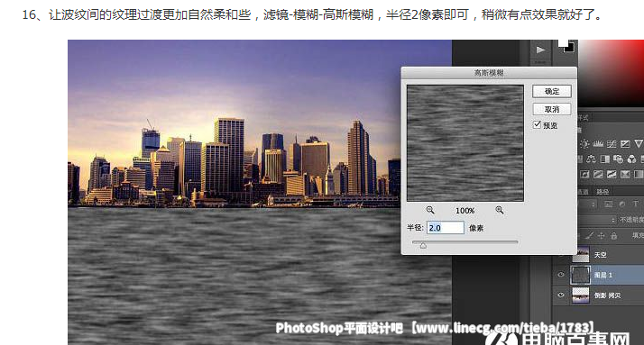Viewport: 644px width, 345px height.
Task: Click the black background color swatch
Action: point(570,49)
